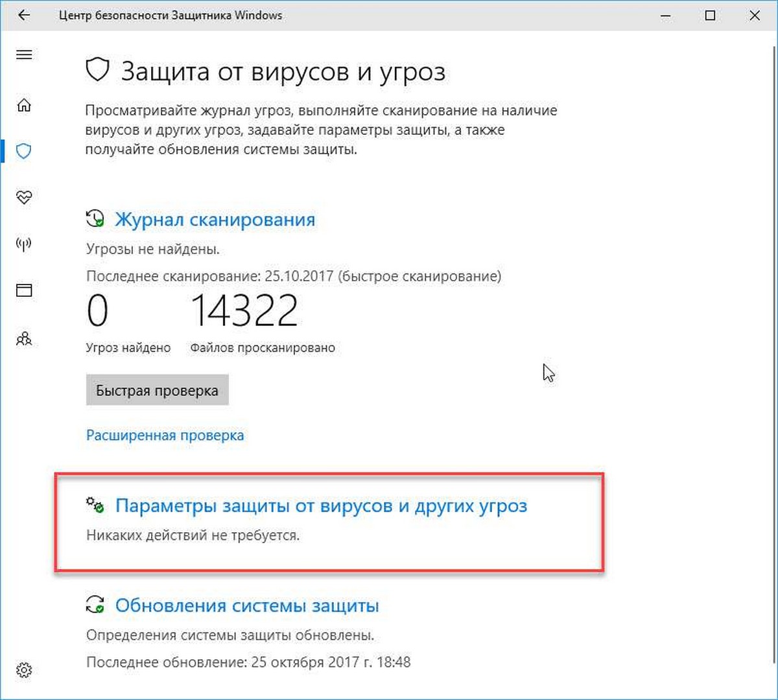Open Обновления системы защиты link
The image size is (778, 700).
pos(247,605)
